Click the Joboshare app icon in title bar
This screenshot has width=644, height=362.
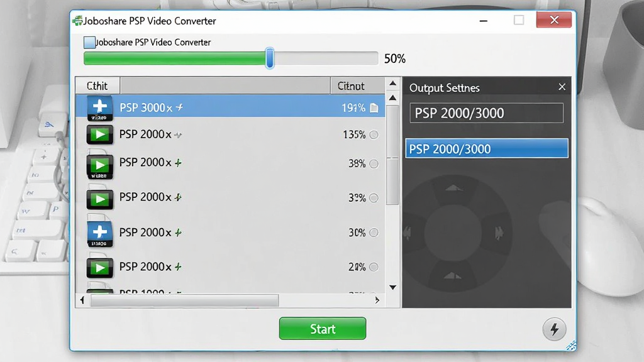[x=77, y=21]
